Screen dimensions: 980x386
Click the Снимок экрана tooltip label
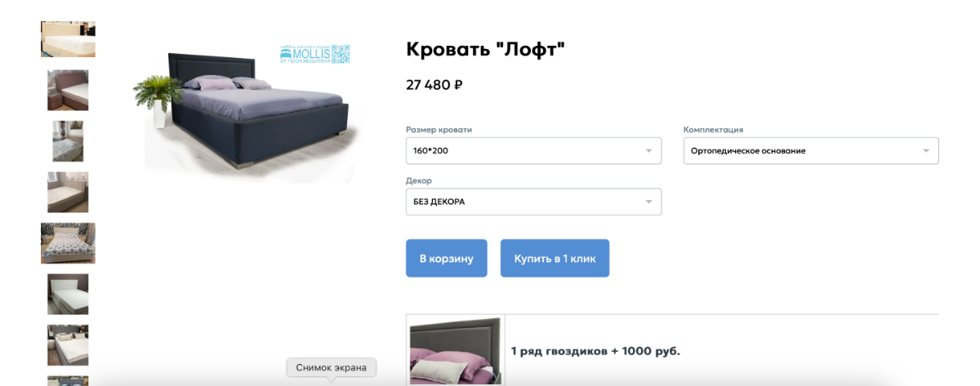click(x=331, y=368)
